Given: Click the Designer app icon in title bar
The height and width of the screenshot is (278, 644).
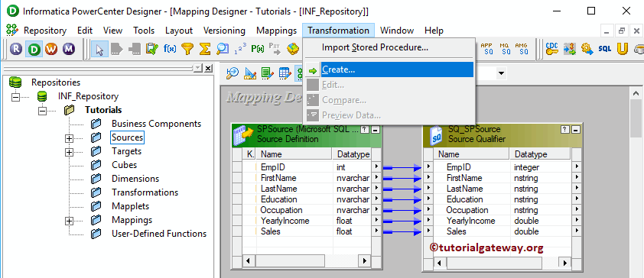Looking at the screenshot, I should [13, 11].
